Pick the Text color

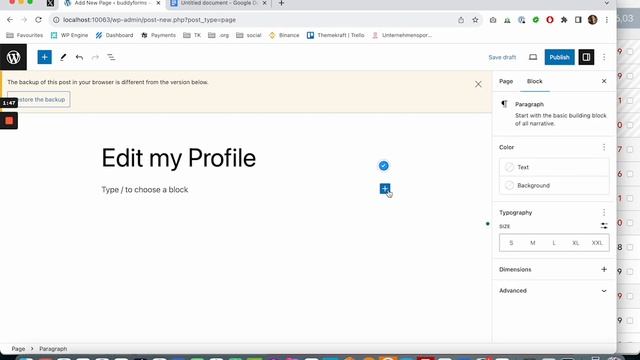pyautogui.click(x=554, y=167)
